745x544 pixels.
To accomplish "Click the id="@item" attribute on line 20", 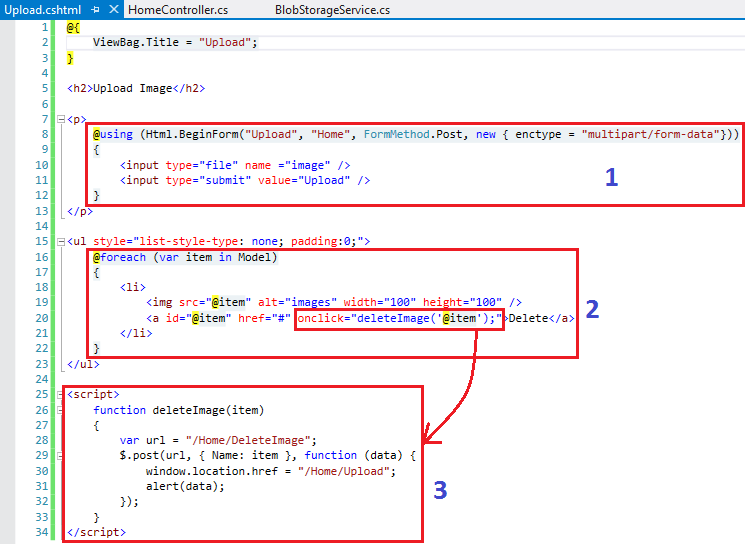I will coord(198,318).
